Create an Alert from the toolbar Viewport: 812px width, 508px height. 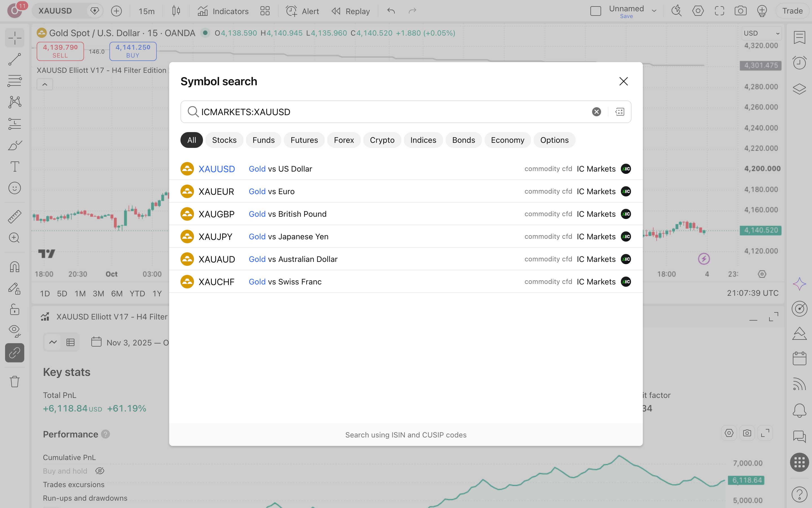click(x=302, y=11)
